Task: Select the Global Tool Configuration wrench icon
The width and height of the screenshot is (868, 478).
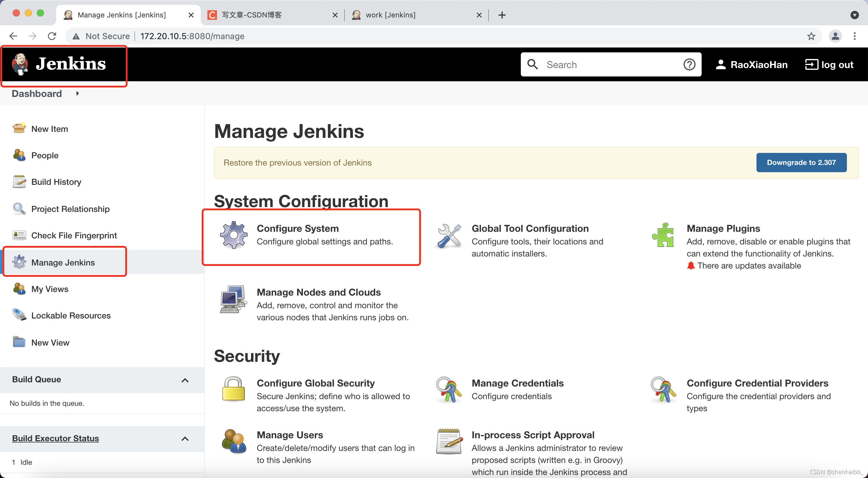Action: [448, 236]
